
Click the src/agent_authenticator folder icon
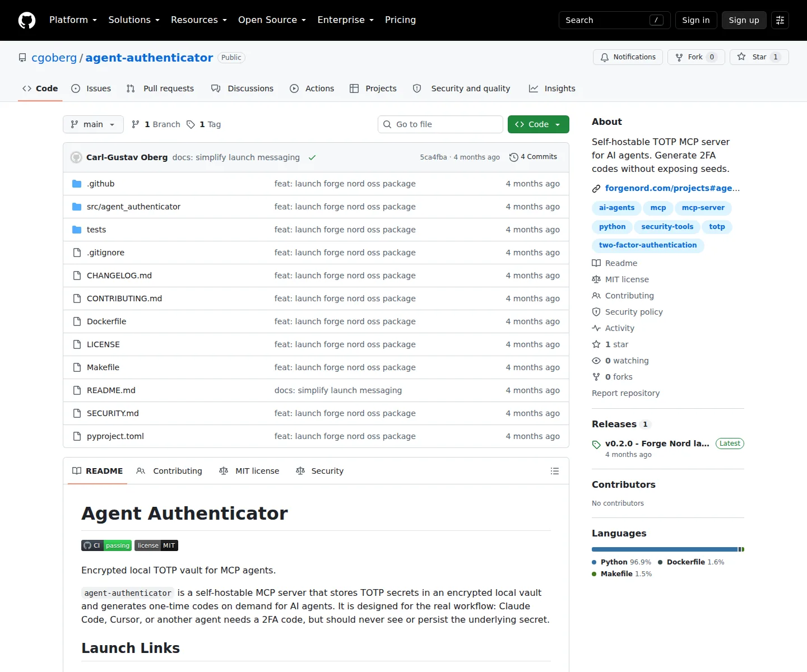click(77, 207)
